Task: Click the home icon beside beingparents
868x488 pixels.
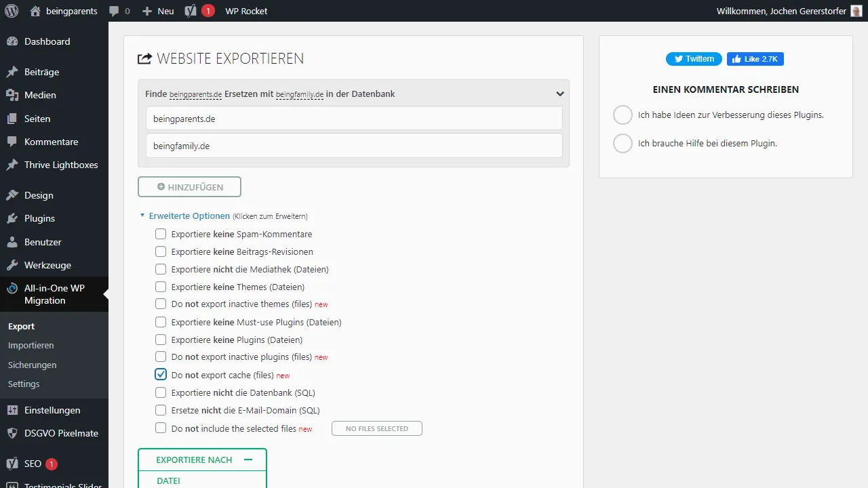Action: (35, 11)
